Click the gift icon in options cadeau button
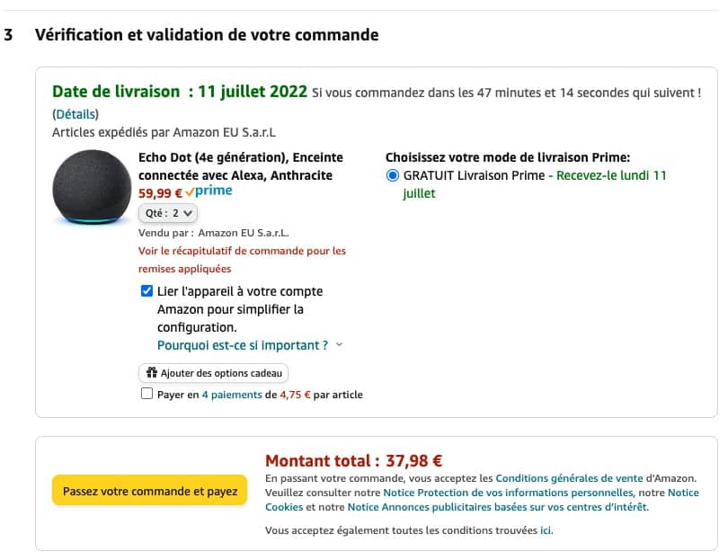 coord(151,372)
